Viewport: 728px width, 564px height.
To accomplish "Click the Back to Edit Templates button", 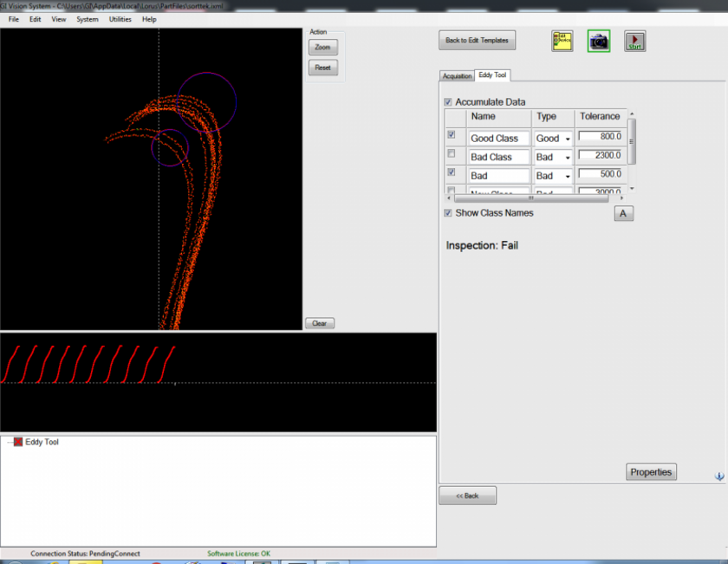I will coord(478,41).
